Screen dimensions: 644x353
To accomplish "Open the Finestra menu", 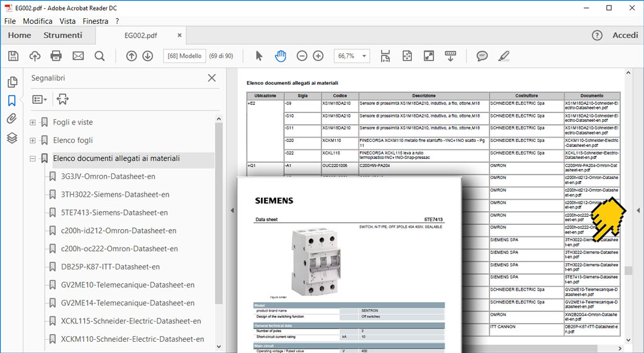I will (x=96, y=21).
